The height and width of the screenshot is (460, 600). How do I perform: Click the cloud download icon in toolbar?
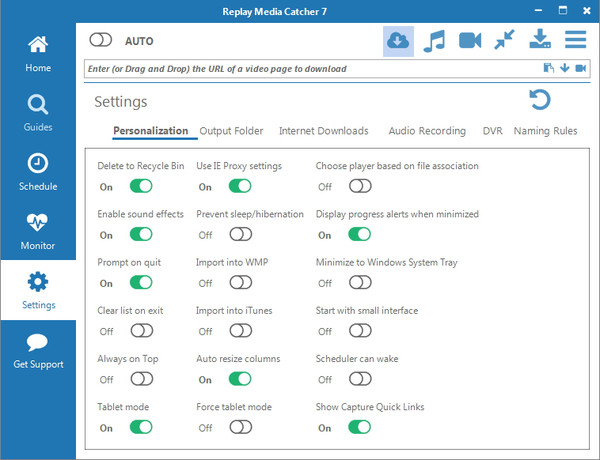pos(398,41)
